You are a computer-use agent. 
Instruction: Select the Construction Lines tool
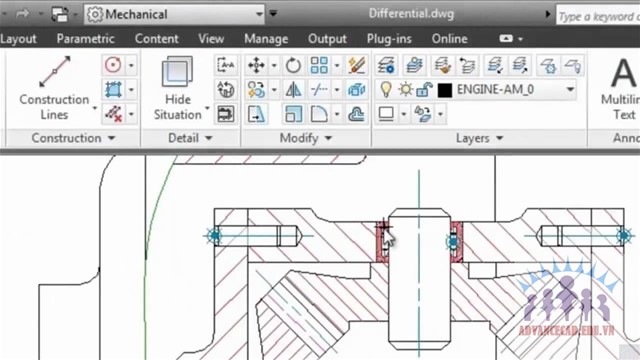pos(54,87)
